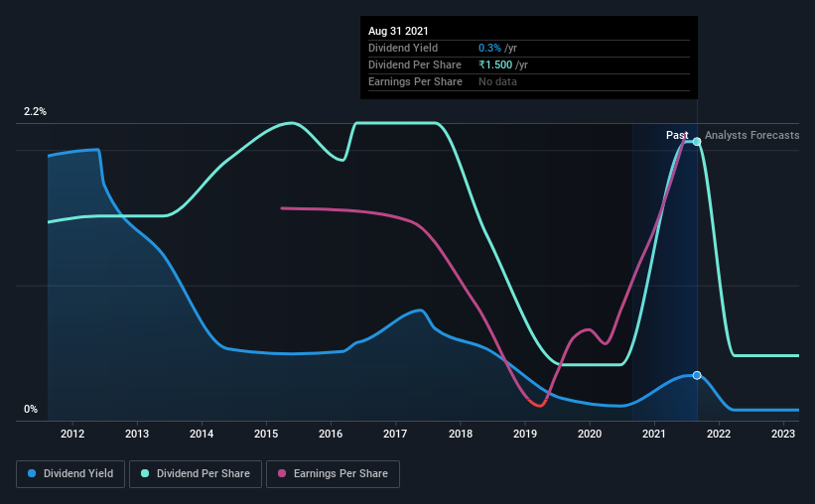Click the No data earnings value
Screen dimensions: 815x504
click(497, 81)
